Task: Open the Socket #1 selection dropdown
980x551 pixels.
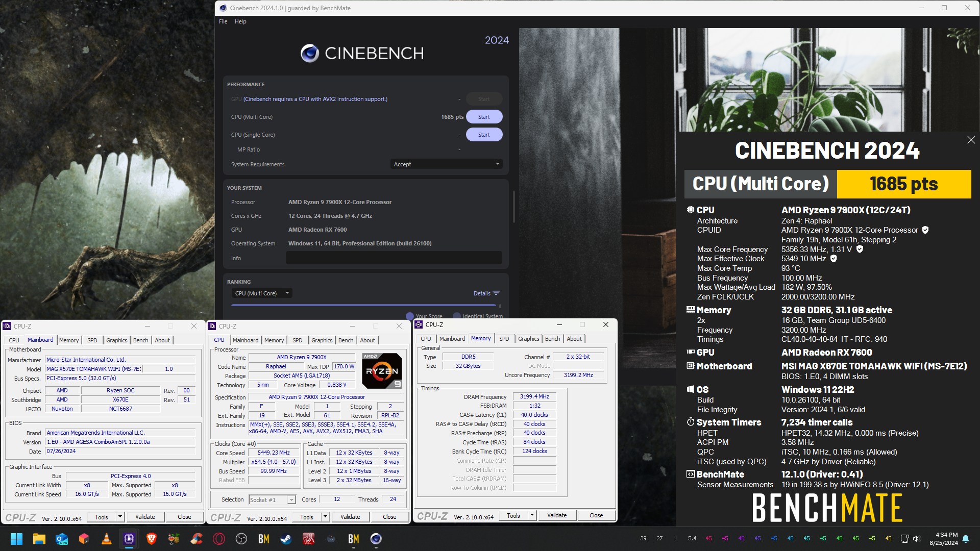Action: [x=272, y=499]
